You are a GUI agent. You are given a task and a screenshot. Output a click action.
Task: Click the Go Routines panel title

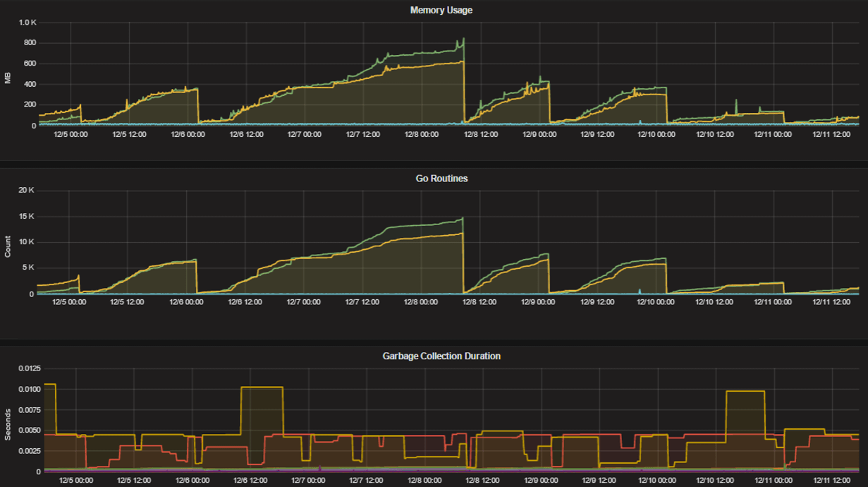point(442,179)
